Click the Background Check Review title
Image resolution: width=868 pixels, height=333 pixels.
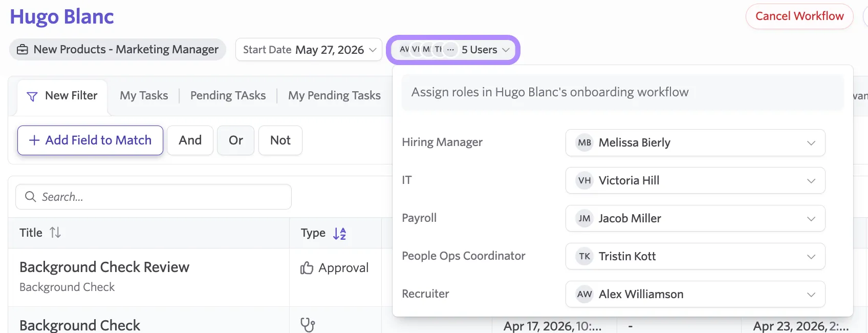[x=104, y=267]
